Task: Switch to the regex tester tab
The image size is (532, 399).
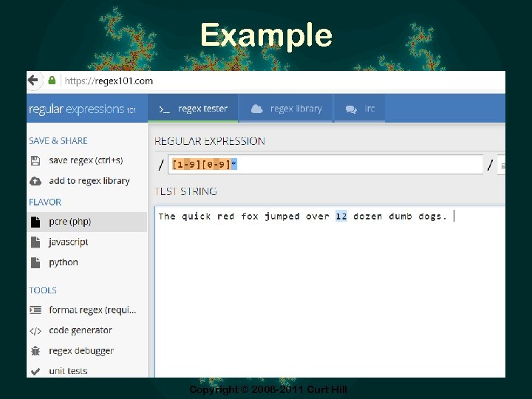Action: pyautogui.click(x=193, y=109)
